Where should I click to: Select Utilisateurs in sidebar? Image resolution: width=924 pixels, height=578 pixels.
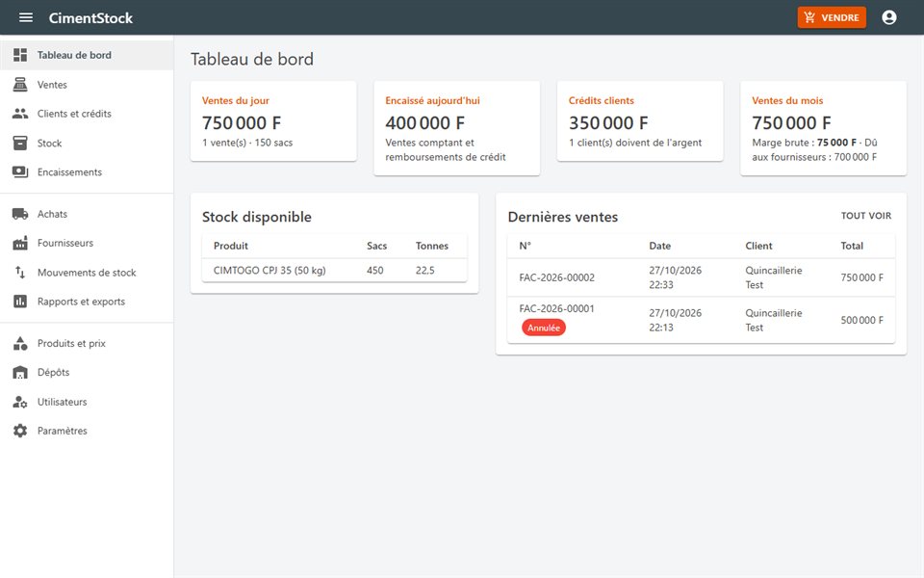click(x=87, y=402)
